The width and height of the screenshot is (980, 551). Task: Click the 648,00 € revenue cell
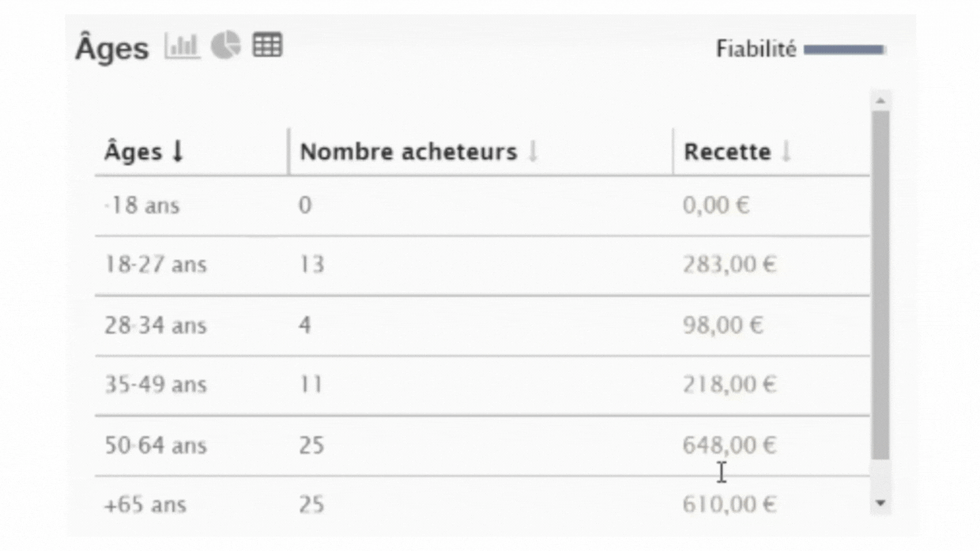pos(730,446)
